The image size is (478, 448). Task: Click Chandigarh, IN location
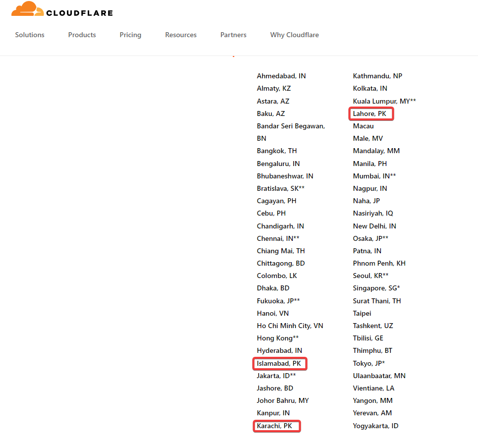[280, 226]
